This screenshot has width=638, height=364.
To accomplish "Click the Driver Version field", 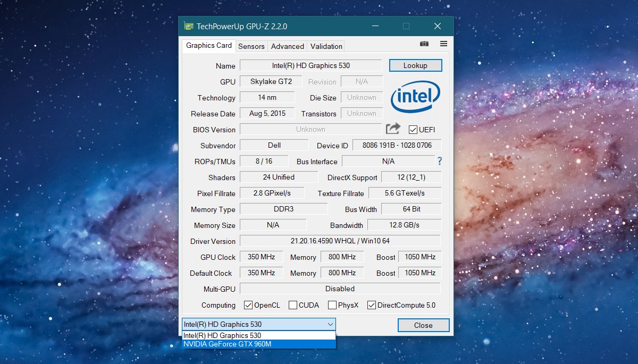I will (x=340, y=241).
